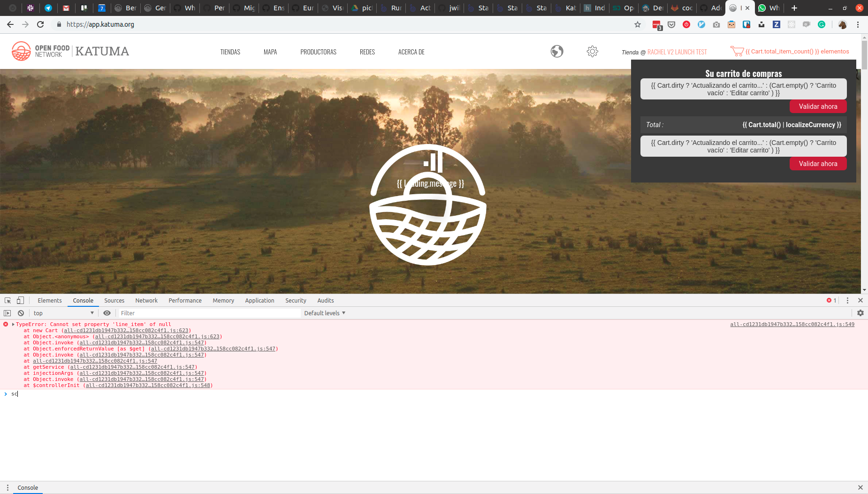Open the Slack pinned tab

click(x=30, y=8)
